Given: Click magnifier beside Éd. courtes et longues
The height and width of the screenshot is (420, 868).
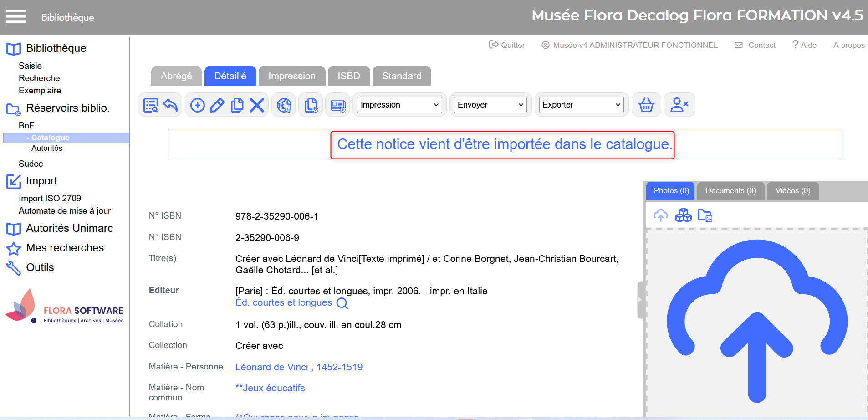Looking at the screenshot, I should click(342, 303).
